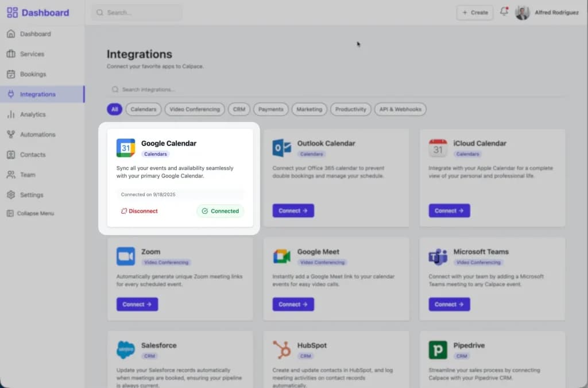Toggle the Connected status badge
The height and width of the screenshot is (388, 588).
point(220,211)
